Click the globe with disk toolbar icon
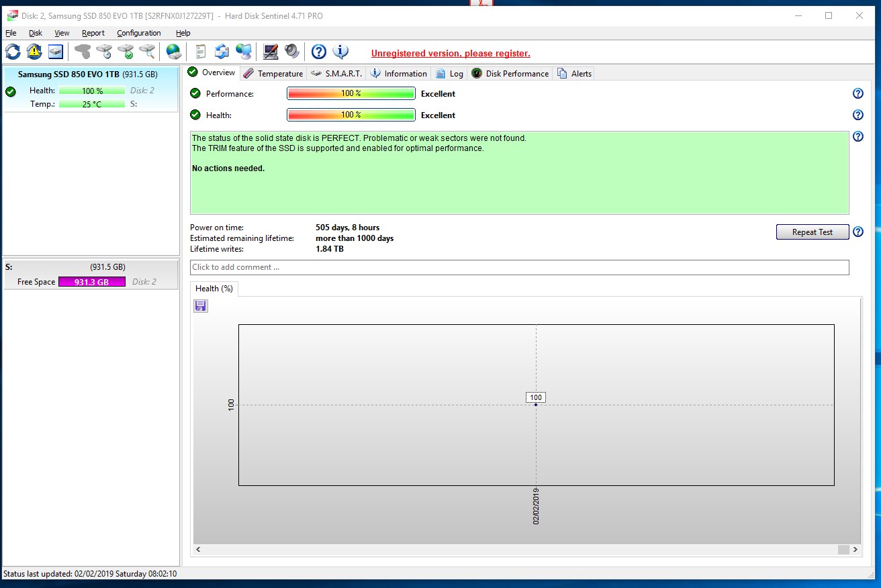 174,51
